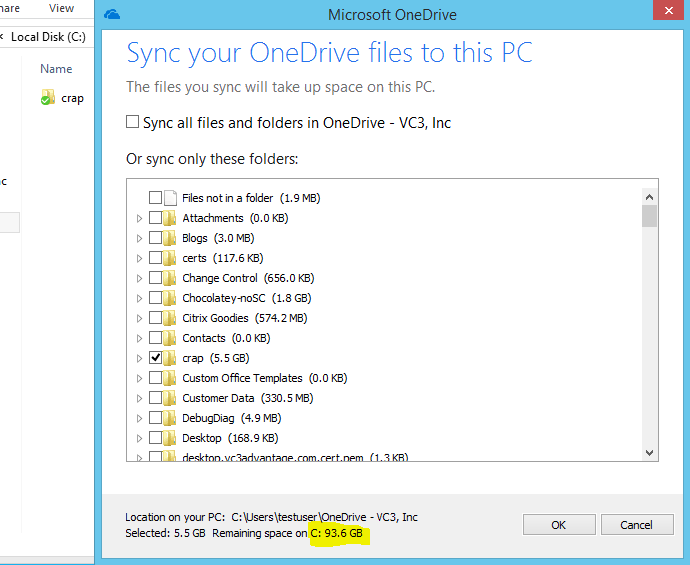Select 'Citrix Goodies (574.2 MB)' row text
690x565 pixels.
click(x=245, y=318)
